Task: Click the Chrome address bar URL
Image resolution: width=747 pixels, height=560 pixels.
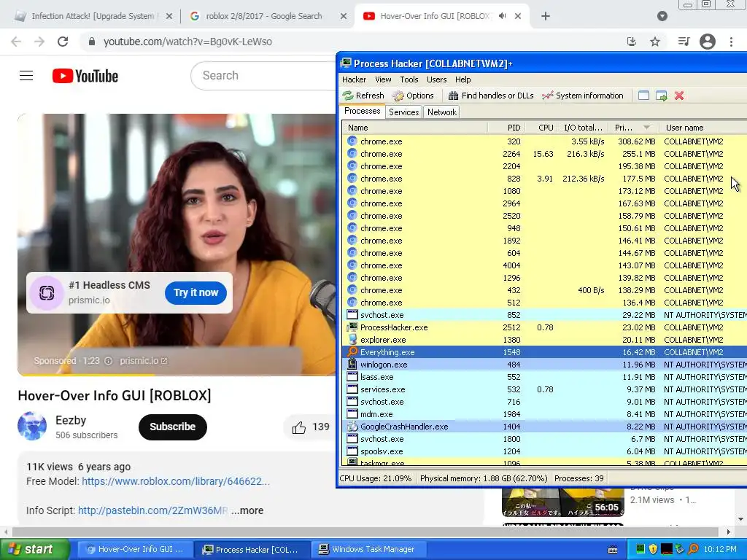Action: 187,42
